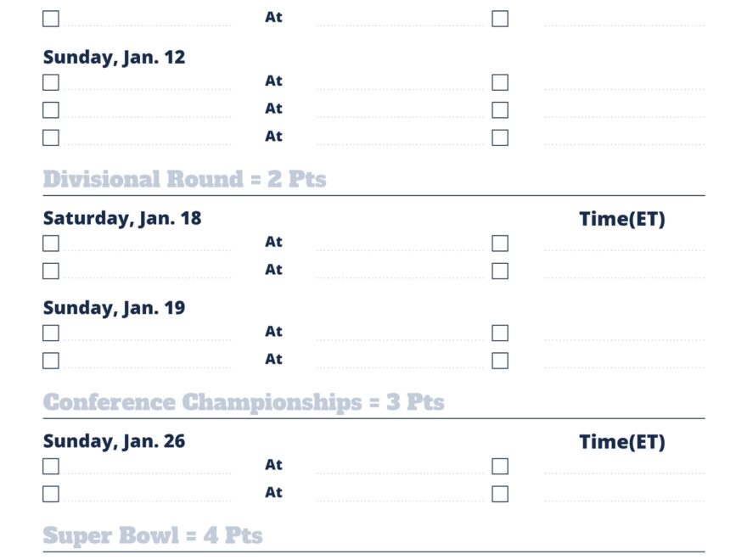Viewport: 747px width, 560px height.
Task: Tick left box of third Sunday, Jan. 12 game
Action: point(51,137)
